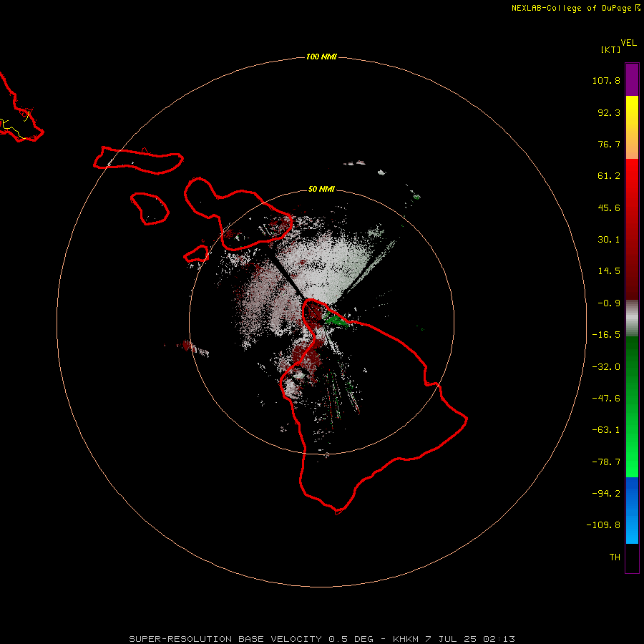Click the -16.5 velocity scale value
The image size is (644, 644).
tap(606, 335)
